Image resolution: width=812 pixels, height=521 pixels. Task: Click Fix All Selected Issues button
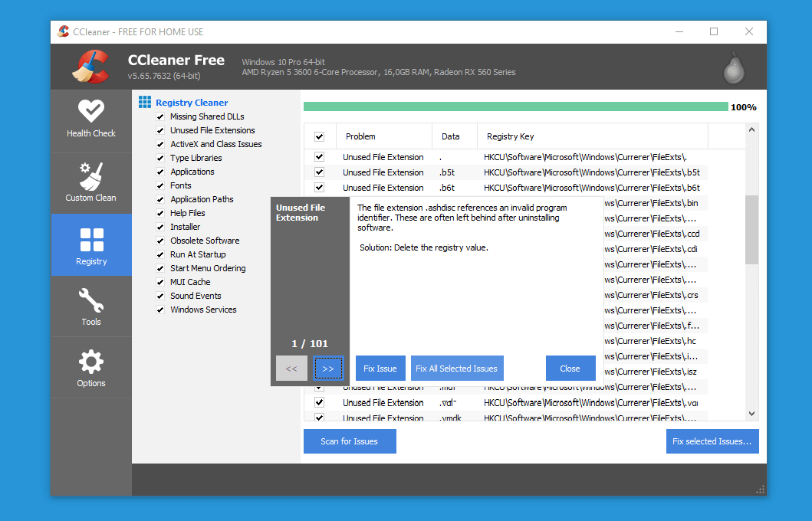[x=457, y=369]
